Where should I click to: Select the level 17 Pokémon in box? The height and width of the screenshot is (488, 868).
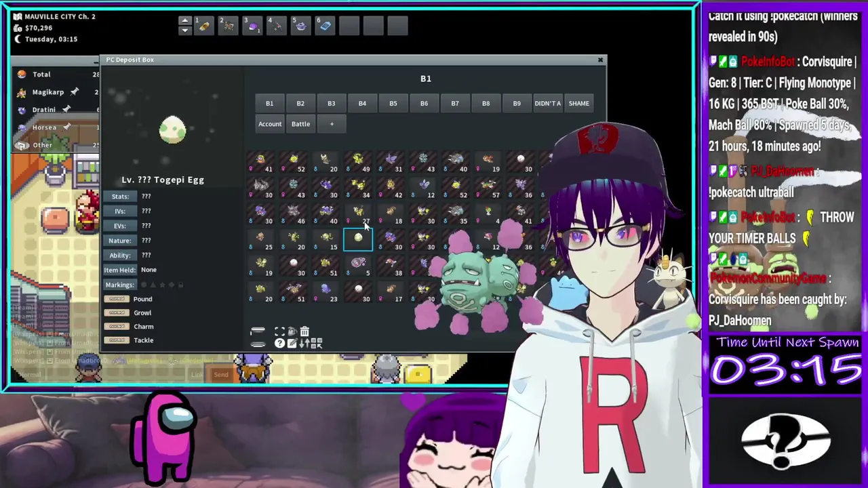point(391,292)
